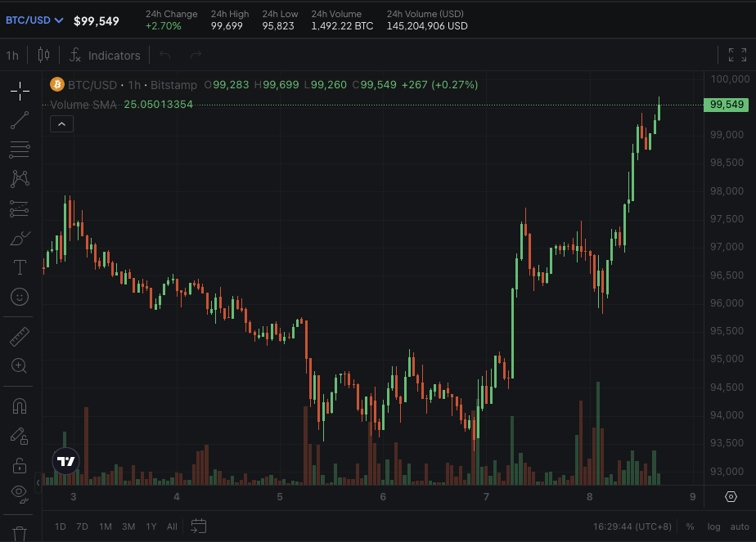756x542 pixels.
Task: Select the trend line drawing tool
Action: click(x=20, y=120)
